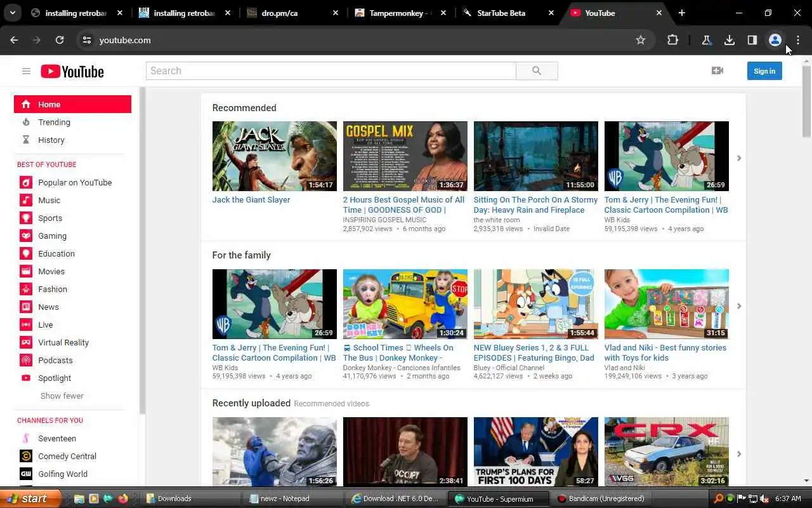Click the taskbar clock 6:37 AM
812x508 pixels.
pos(789,498)
